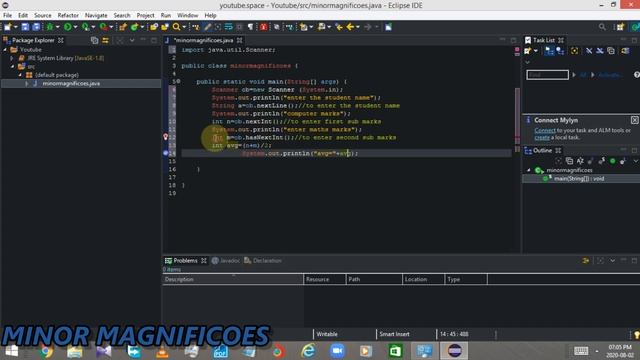Open the Refactor menu
Viewport: 640px width, 360px height.
point(68,16)
